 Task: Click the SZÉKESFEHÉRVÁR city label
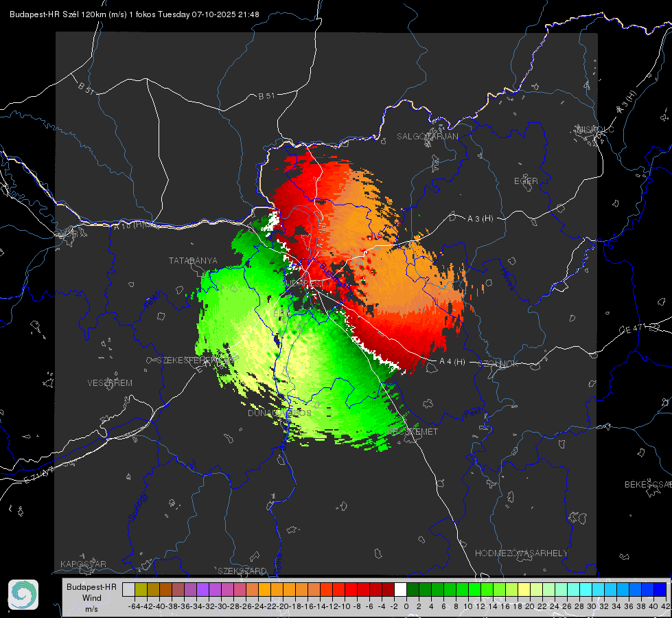194,360
